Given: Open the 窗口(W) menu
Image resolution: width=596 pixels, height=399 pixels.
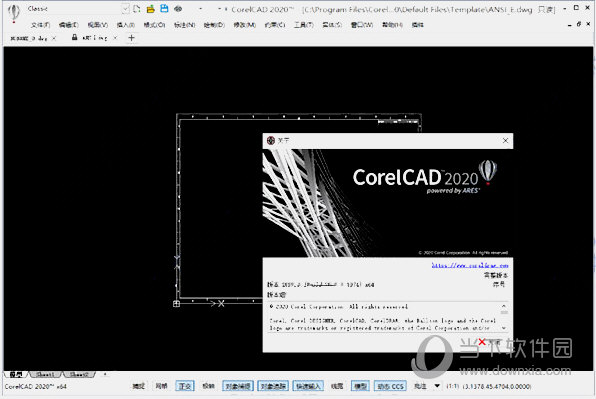Looking at the screenshot, I should pos(362,25).
